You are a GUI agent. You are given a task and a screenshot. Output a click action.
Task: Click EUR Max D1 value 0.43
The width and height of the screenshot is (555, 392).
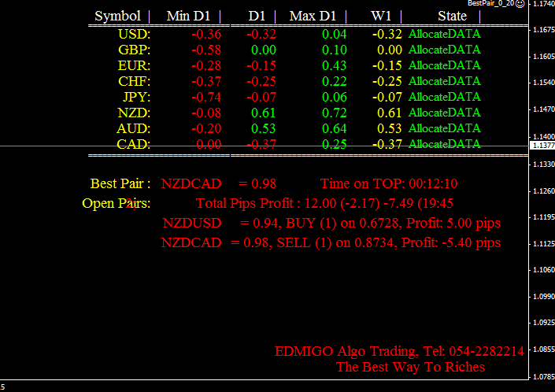(x=335, y=66)
